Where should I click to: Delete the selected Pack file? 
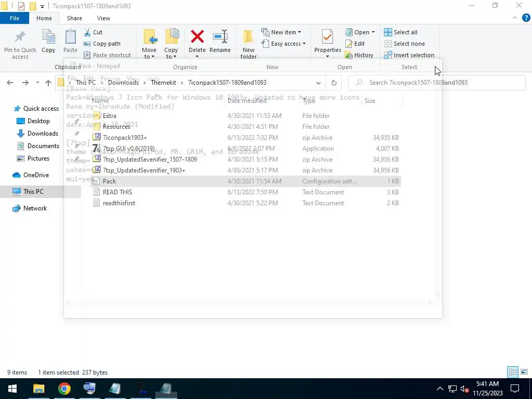pyautogui.click(x=197, y=42)
